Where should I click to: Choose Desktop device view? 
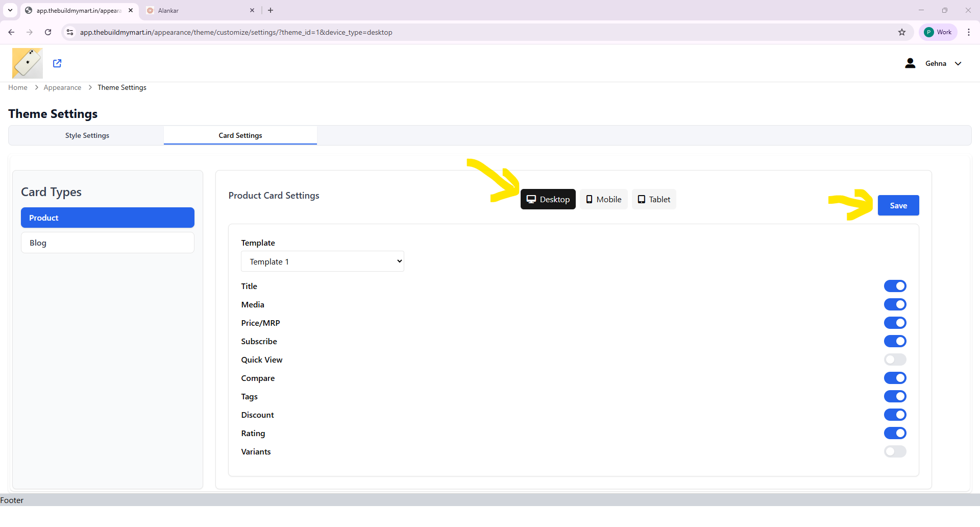point(548,199)
